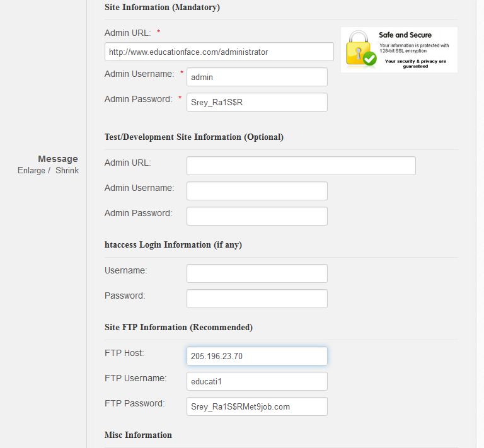This screenshot has width=484, height=448.
Task: Focus the htaccess Password input box
Action: (x=256, y=299)
